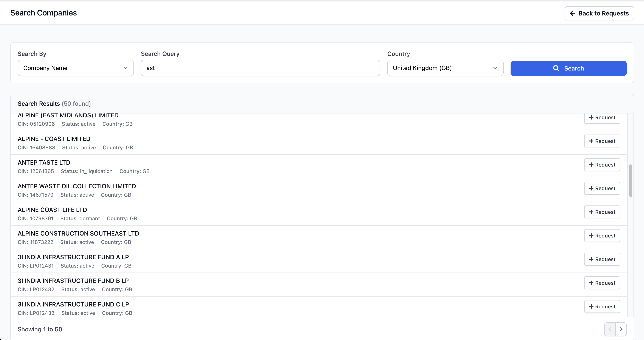Image resolution: width=644 pixels, height=340 pixels.
Task: Click the previous page chevron arrow
Action: tap(610, 329)
